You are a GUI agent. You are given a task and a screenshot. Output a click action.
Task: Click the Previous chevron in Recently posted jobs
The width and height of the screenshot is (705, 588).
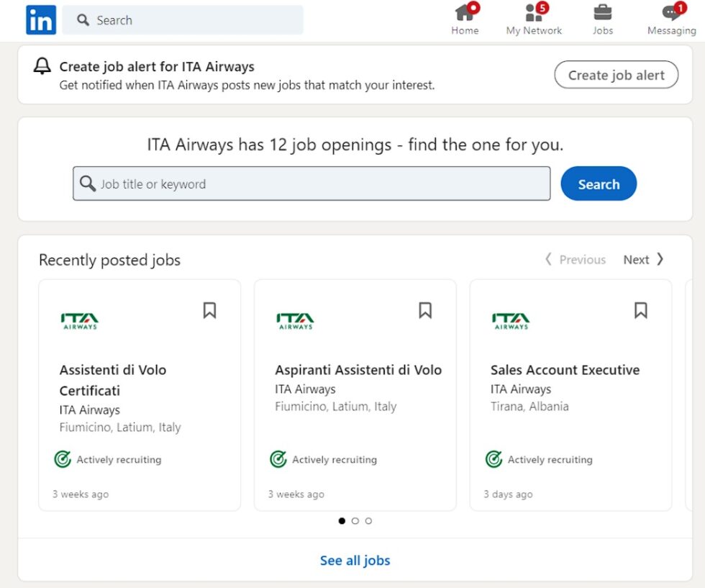tap(548, 259)
